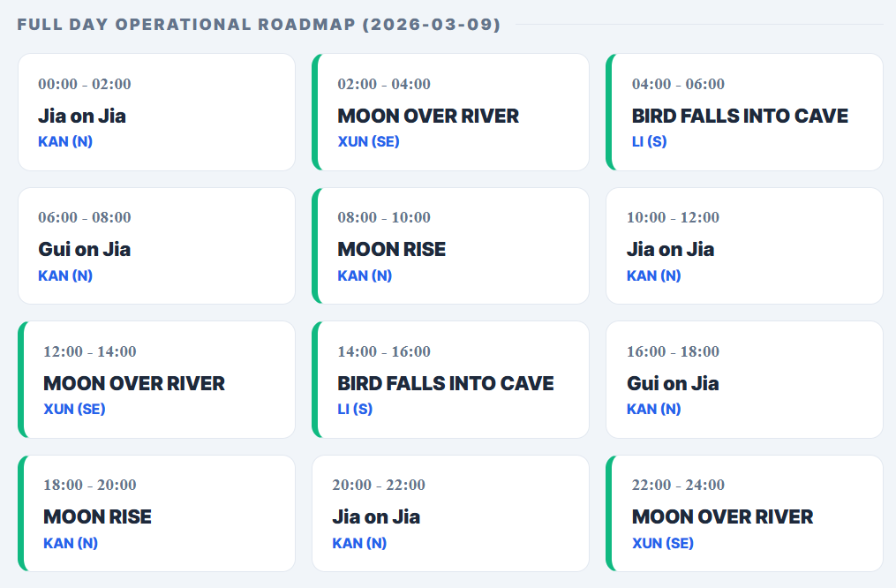Screen dimensions: 896x588
Task: Click the Full Day Operational Roadmap heading
Action: point(259,25)
